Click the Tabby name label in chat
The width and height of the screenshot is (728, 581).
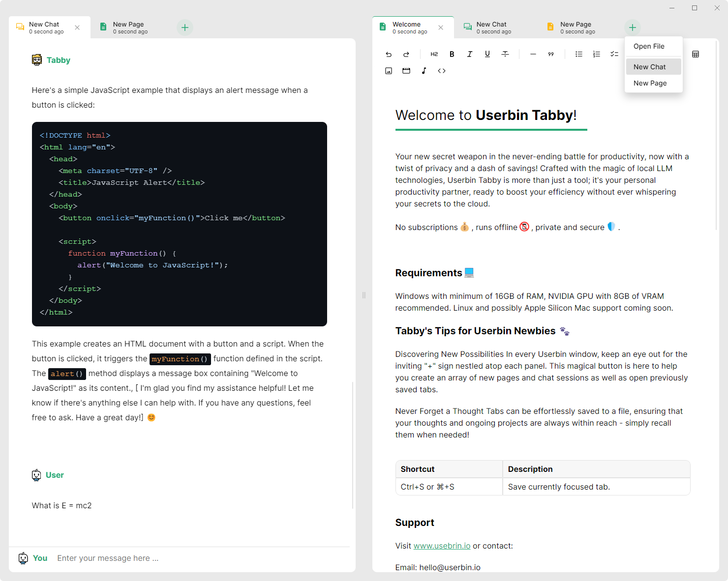pyautogui.click(x=59, y=60)
